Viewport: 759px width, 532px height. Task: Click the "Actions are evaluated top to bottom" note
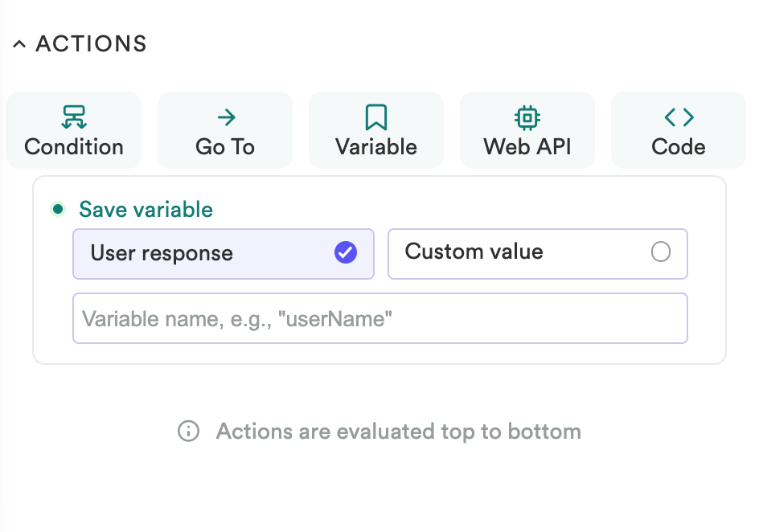(398, 432)
